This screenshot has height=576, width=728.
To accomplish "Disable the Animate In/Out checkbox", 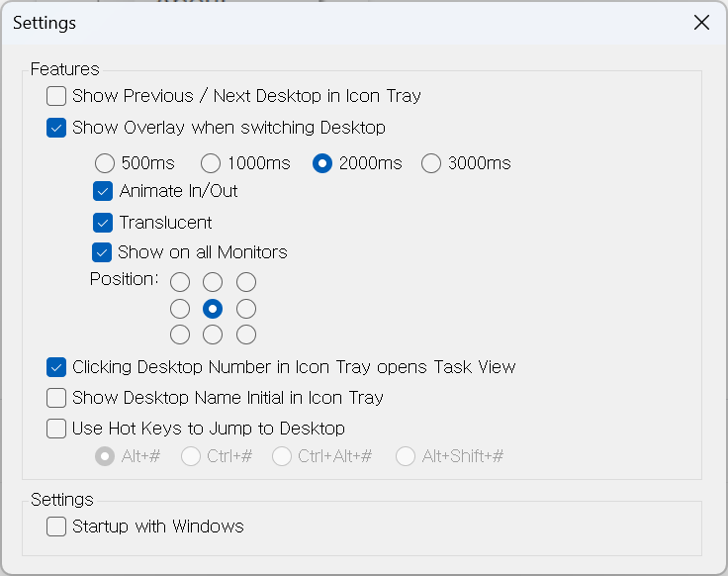I will pos(103,191).
